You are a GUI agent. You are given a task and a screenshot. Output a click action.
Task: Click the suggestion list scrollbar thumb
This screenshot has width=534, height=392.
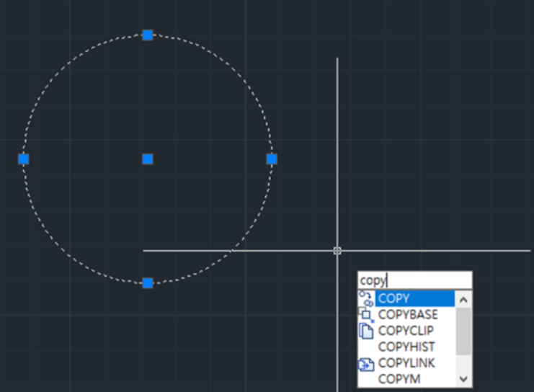pyautogui.click(x=463, y=331)
